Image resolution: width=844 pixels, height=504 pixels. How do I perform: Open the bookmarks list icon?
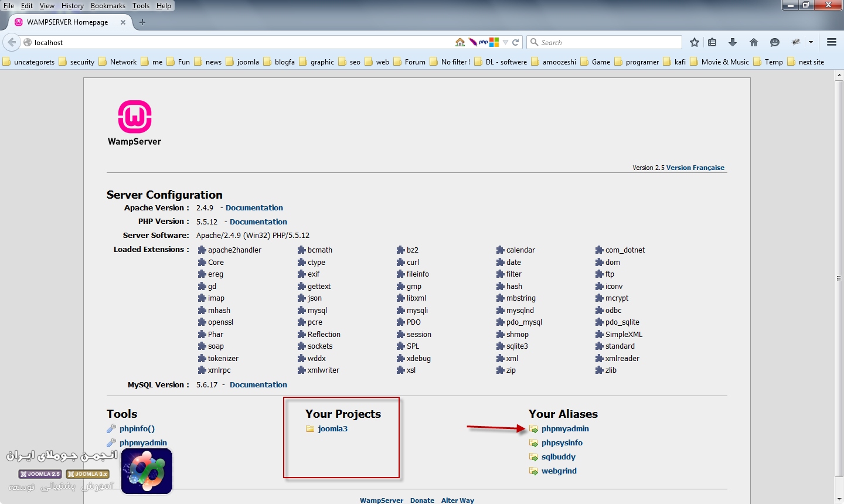[x=712, y=42]
